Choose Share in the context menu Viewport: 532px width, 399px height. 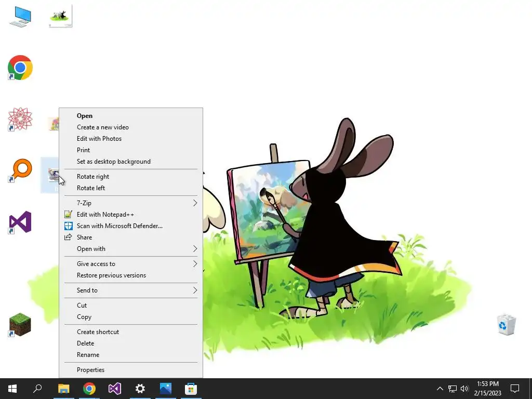point(130,237)
